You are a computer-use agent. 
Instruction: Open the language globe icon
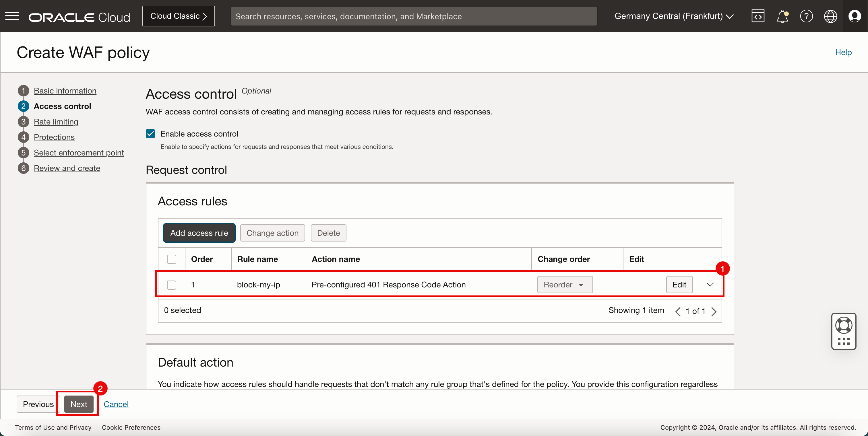[830, 16]
